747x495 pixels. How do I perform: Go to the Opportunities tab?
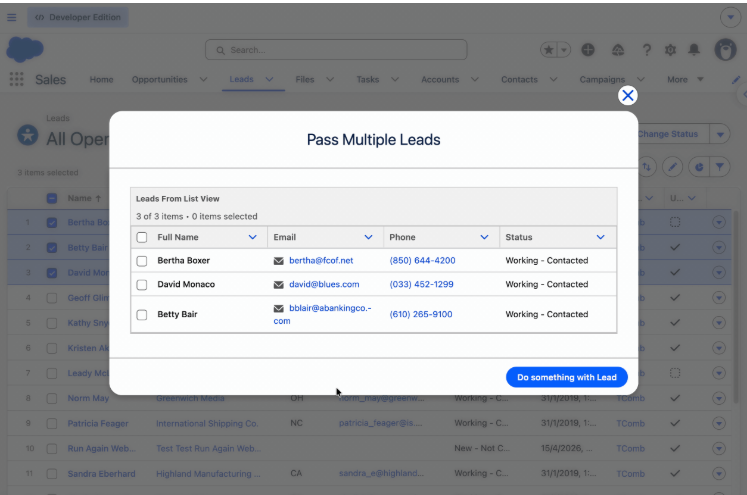click(x=160, y=80)
